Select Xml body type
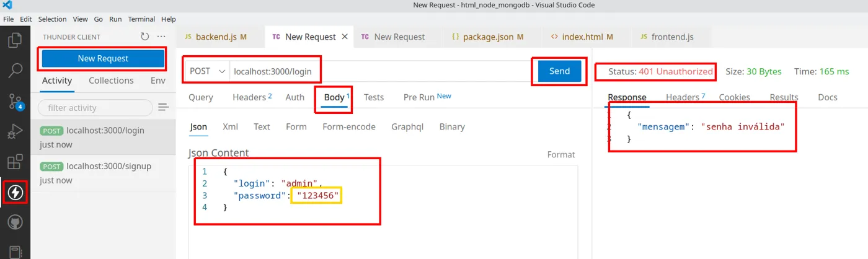The image size is (868, 259). pyautogui.click(x=230, y=126)
